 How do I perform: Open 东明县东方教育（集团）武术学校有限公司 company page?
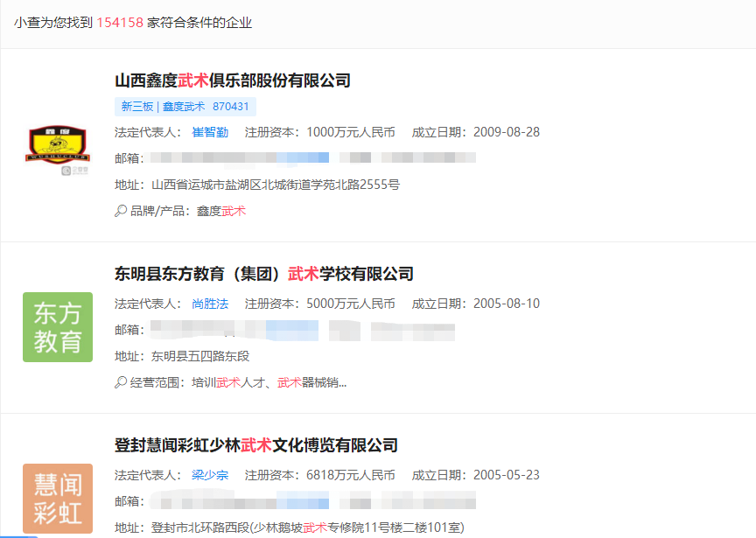[263, 274]
